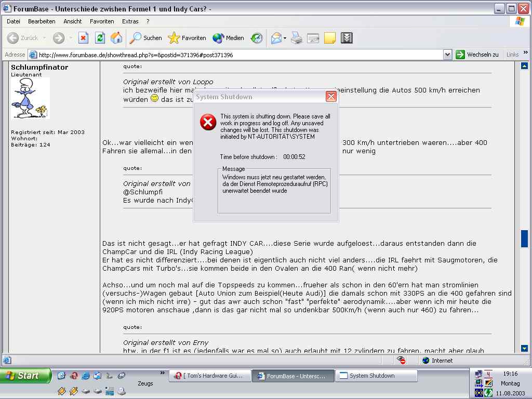
Task: Click the scroll up arrow of page scrollbar
Action: 525,66
